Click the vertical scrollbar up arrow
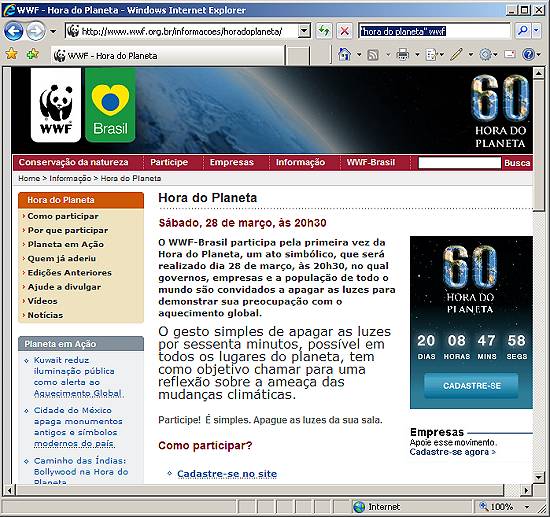550x517 pixels. click(x=538, y=73)
